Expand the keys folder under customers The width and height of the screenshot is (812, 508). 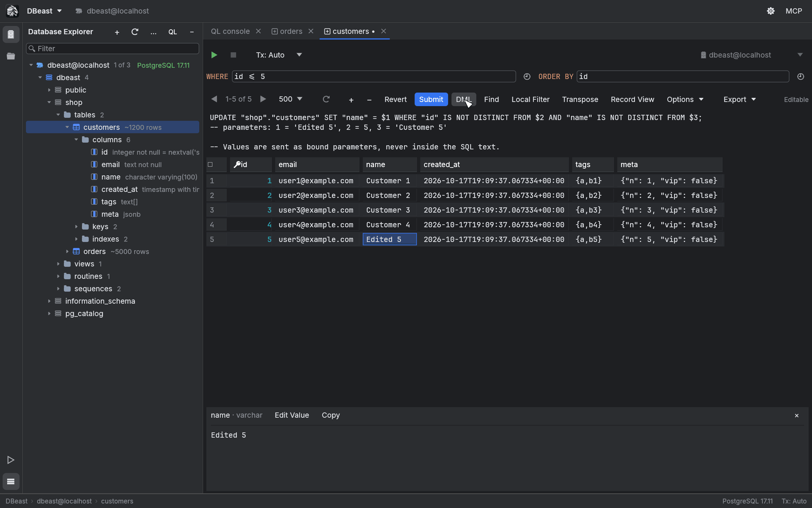76,227
